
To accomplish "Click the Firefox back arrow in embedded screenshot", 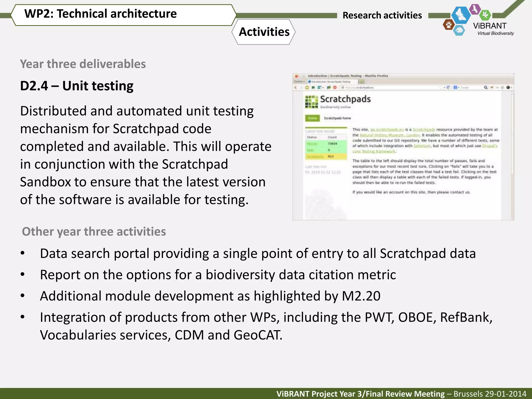I will (x=296, y=88).
